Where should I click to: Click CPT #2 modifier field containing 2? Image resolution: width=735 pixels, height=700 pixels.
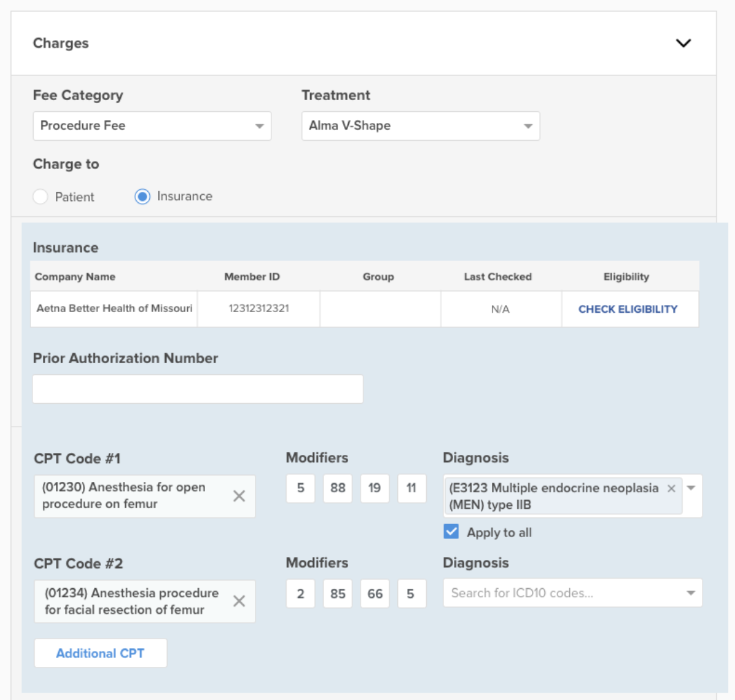click(300, 594)
